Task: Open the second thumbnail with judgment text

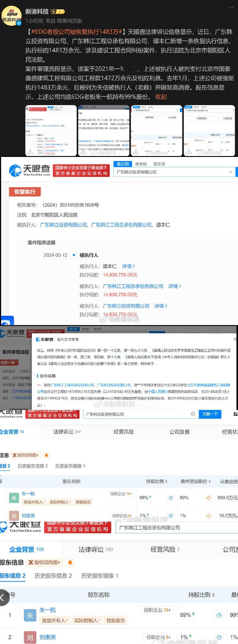Action: coord(104,130)
